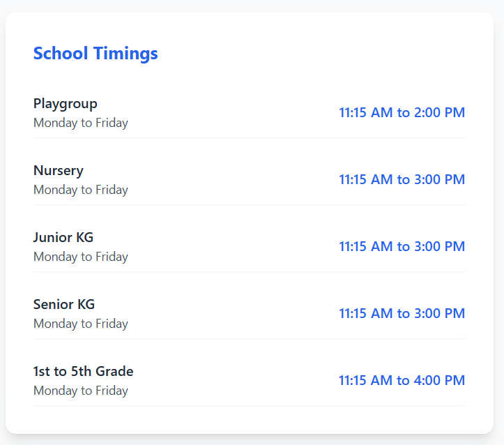Image resolution: width=504 pixels, height=445 pixels.
Task: Select the Senior KG label
Action: [64, 304]
